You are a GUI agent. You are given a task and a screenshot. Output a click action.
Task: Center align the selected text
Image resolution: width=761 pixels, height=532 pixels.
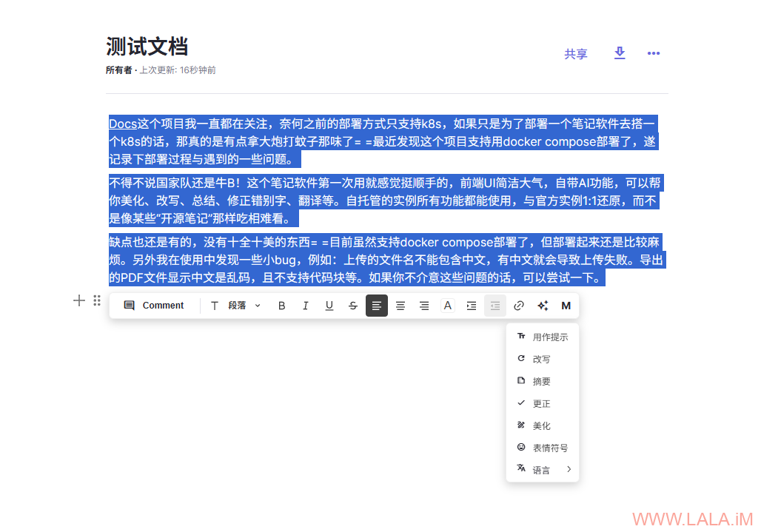coord(400,306)
